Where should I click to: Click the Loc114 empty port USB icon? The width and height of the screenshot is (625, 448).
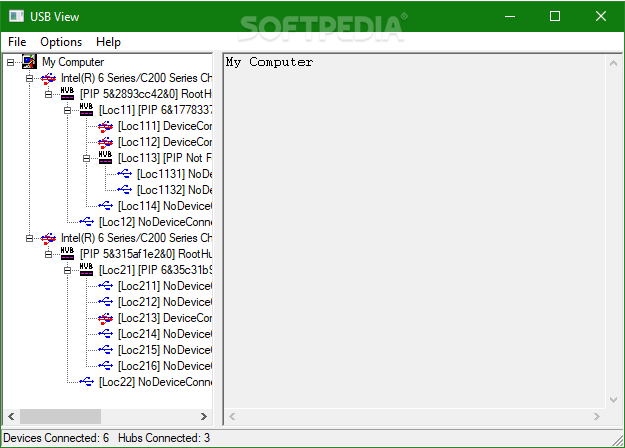coord(105,206)
